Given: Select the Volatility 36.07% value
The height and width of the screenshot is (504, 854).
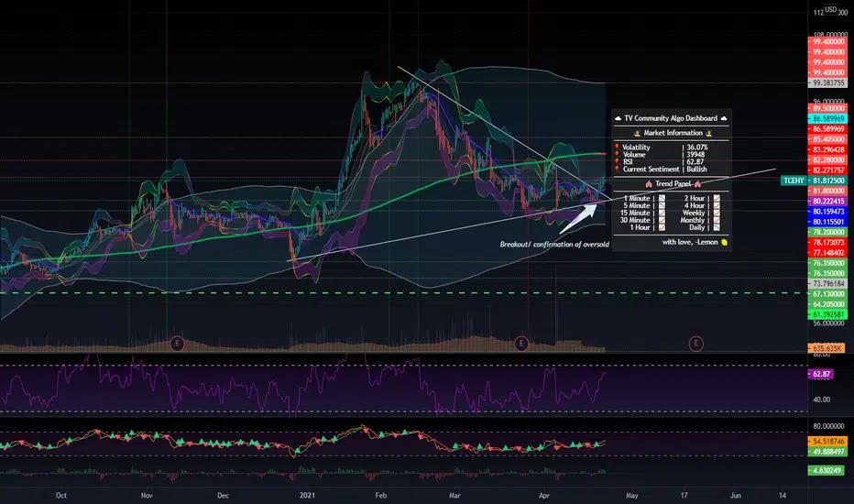Looking at the screenshot, I should point(697,148).
